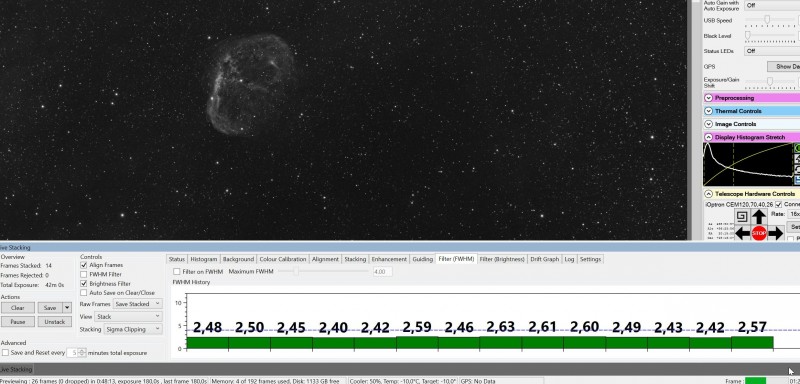This screenshot has width=800, height=384.
Task: Toggle Align Frames checkbox
Action: [x=84, y=265]
